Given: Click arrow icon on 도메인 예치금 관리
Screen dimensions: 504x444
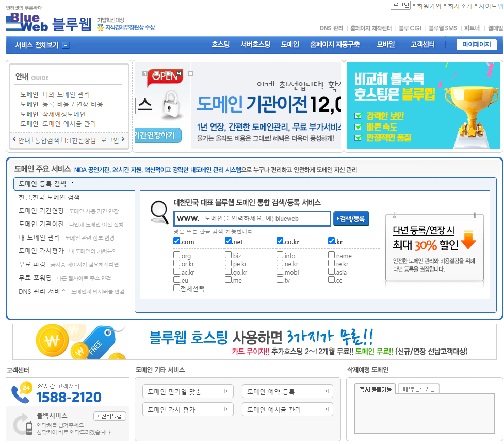Looking at the screenshot, I should tap(326, 409).
